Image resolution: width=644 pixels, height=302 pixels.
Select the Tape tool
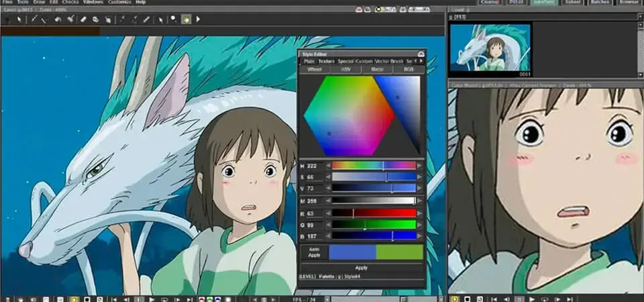coord(96,19)
